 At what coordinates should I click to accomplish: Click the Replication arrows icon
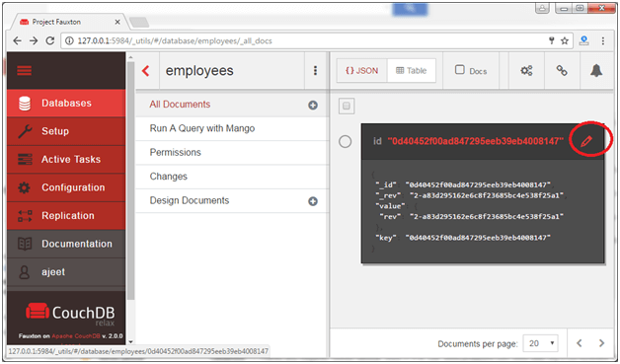coord(25,216)
